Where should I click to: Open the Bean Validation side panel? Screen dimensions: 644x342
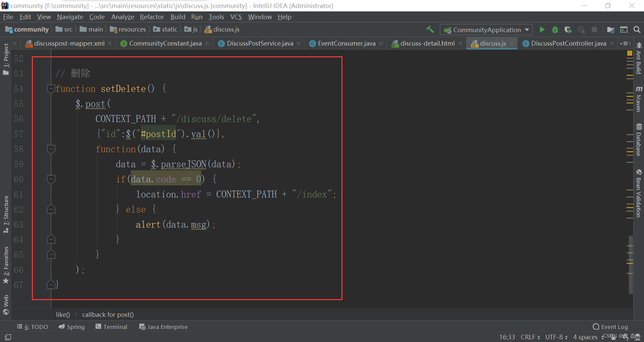click(x=639, y=193)
